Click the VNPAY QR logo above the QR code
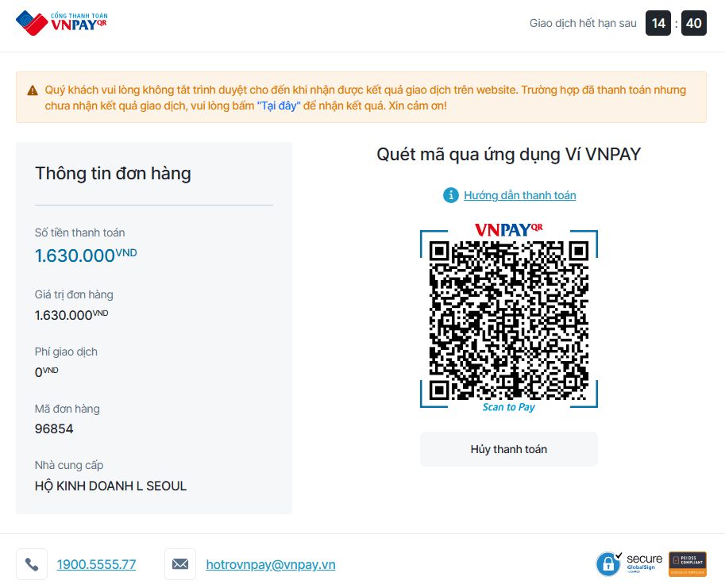 coord(508,229)
